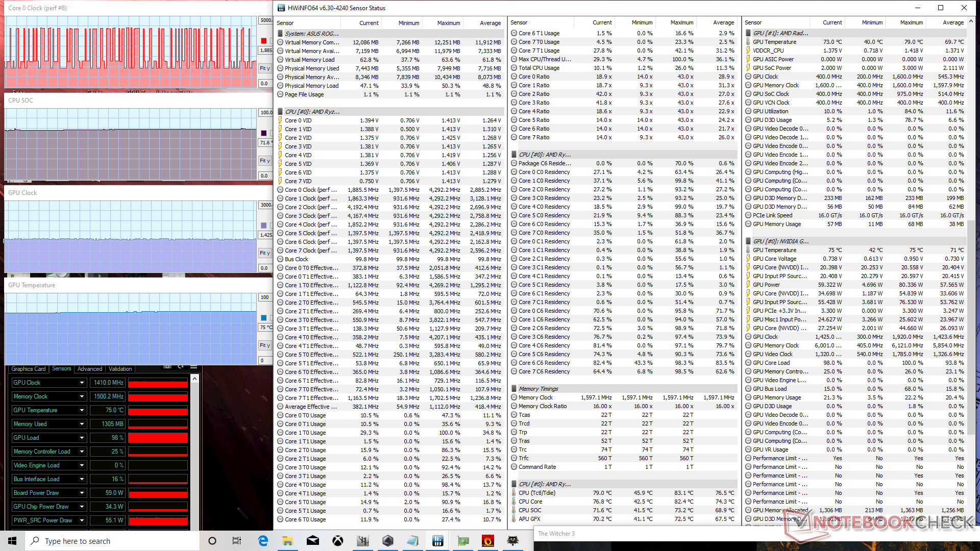Click the GPU-Z refresh icon
The width and height of the screenshot is (980, 551).
(x=181, y=367)
